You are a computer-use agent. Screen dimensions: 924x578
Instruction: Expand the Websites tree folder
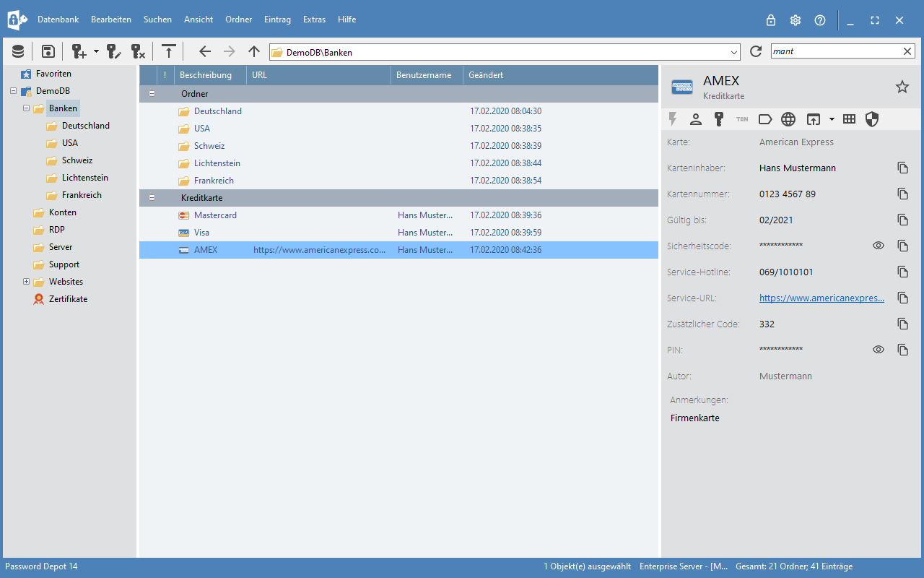point(26,282)
